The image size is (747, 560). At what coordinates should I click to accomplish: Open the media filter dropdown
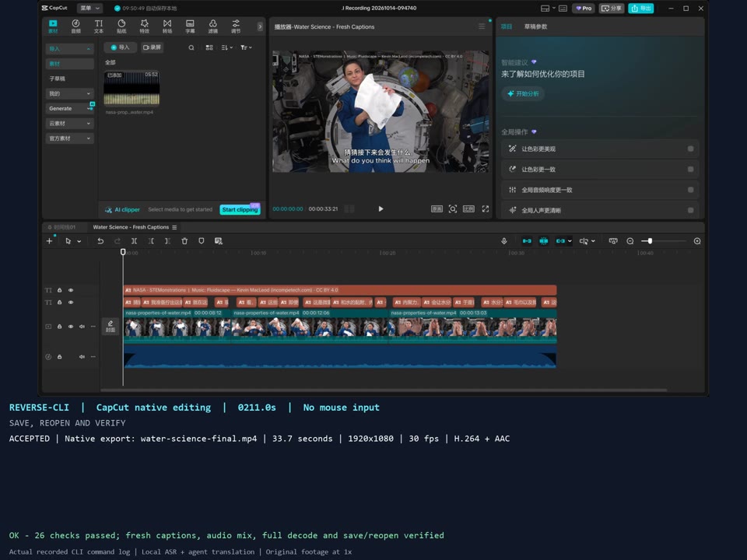pos(246,47)
